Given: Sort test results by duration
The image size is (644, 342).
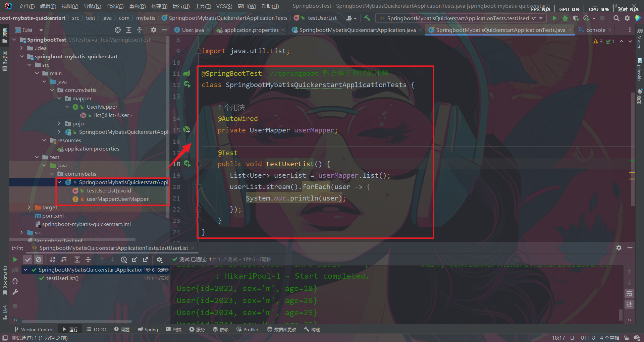Looking at the screenshot, I should point(63,260).
